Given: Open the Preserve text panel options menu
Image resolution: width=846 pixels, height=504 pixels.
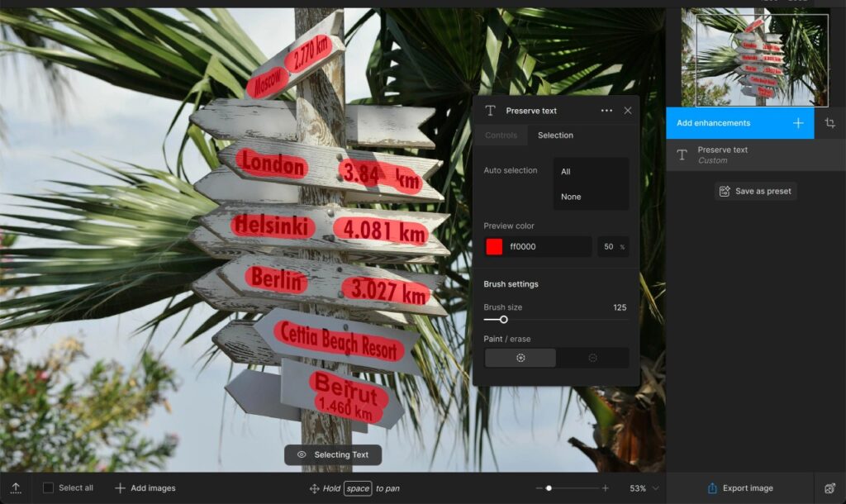Looking at the screenshot, I should point(606,111).
